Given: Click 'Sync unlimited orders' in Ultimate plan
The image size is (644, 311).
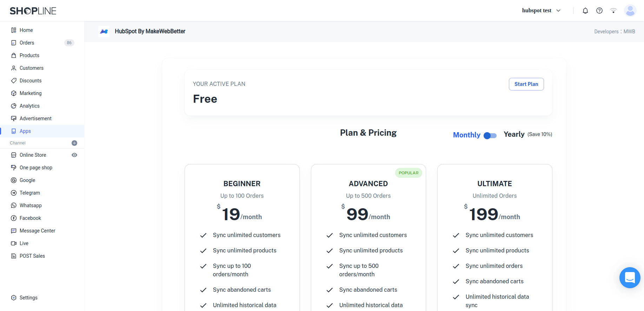Looking at the screenshot, I should pyautogui.click(x=494, y=266).
